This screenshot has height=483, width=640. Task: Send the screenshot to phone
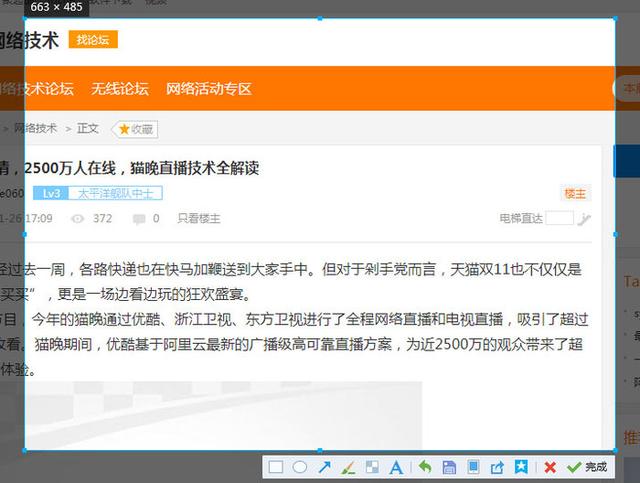(473, 467)
